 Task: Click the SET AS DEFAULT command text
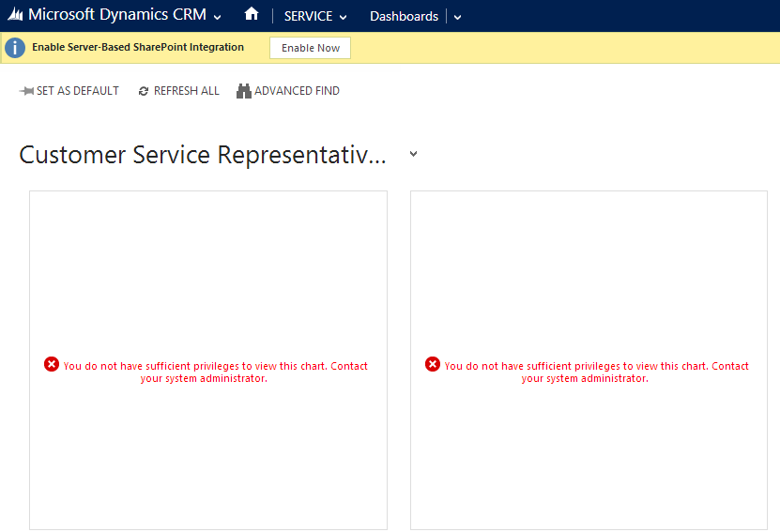click(x=78, y=91)
